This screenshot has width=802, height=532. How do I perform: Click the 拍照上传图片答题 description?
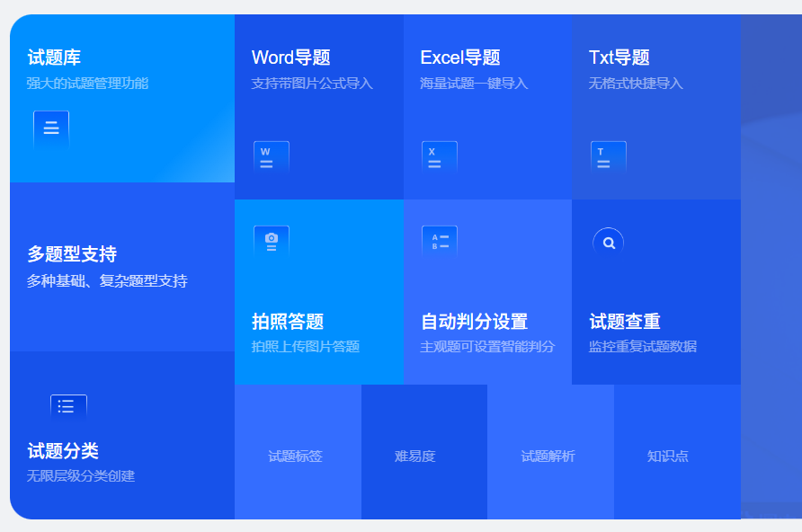[305, 346]
